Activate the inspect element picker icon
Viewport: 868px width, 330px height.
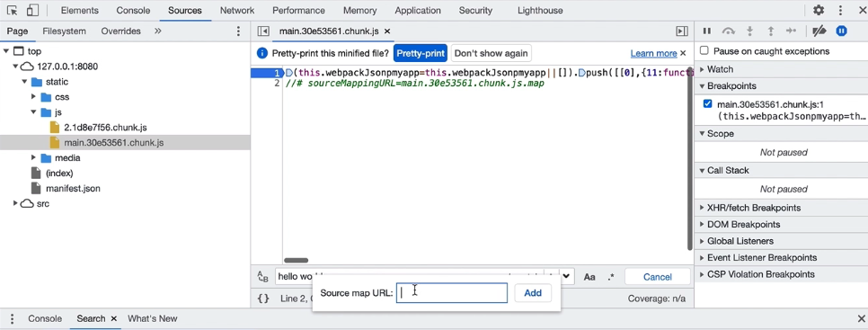[x=13, y=10]
